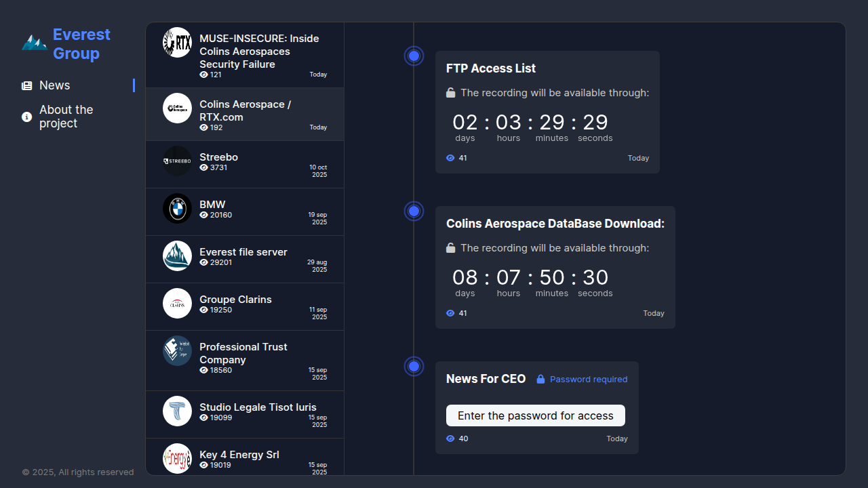868x488 pixels.
Task: Select the MUSE-INSECURE Security Failure entry
Action: tap(259, 52)
